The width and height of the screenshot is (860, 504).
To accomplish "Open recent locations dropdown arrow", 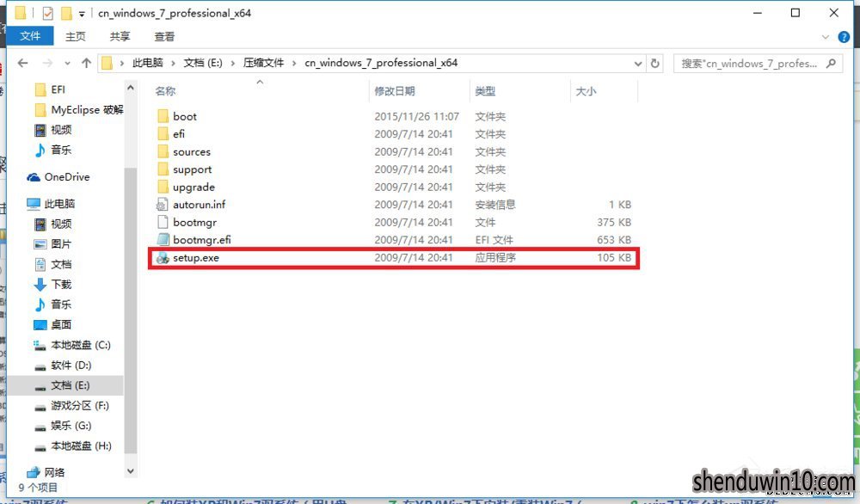I will coord(67,63).
